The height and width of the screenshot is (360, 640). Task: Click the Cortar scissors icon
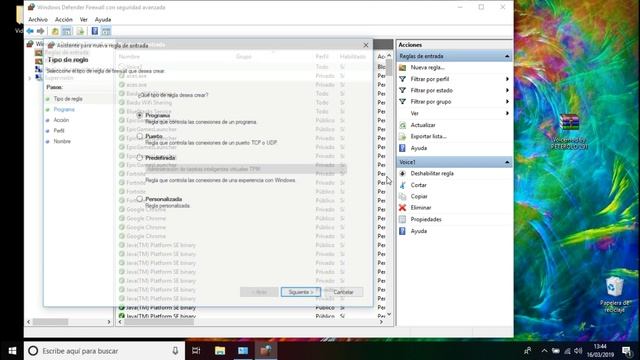(402, 185)
